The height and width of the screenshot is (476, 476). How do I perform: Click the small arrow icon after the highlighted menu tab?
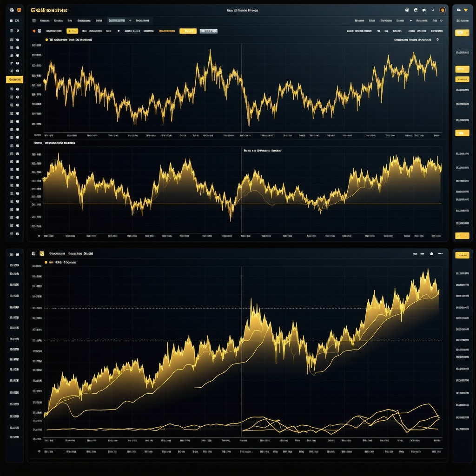[131, 20]
